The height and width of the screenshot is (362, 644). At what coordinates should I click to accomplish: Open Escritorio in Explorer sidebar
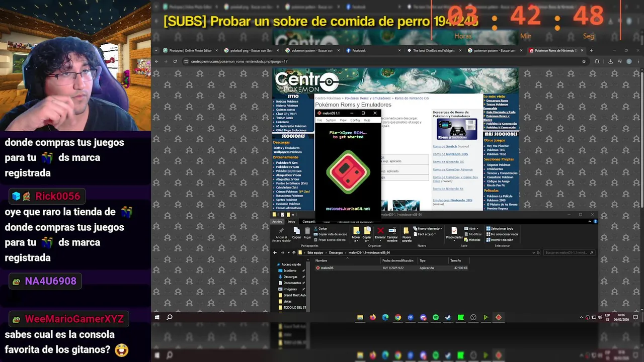(290, 270)
